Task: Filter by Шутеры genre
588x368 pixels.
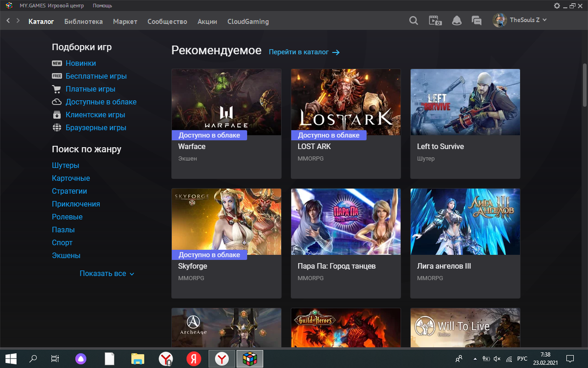Action: (x=66, y=165)
